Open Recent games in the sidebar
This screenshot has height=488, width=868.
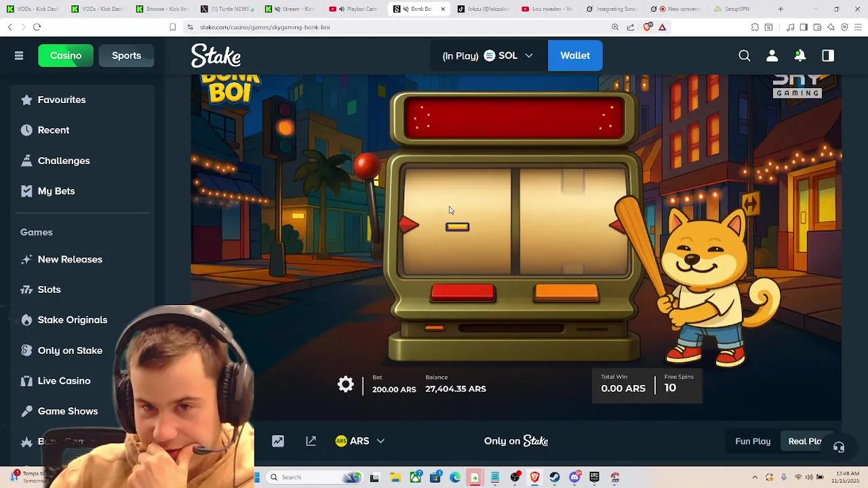(x=54, y=130)
